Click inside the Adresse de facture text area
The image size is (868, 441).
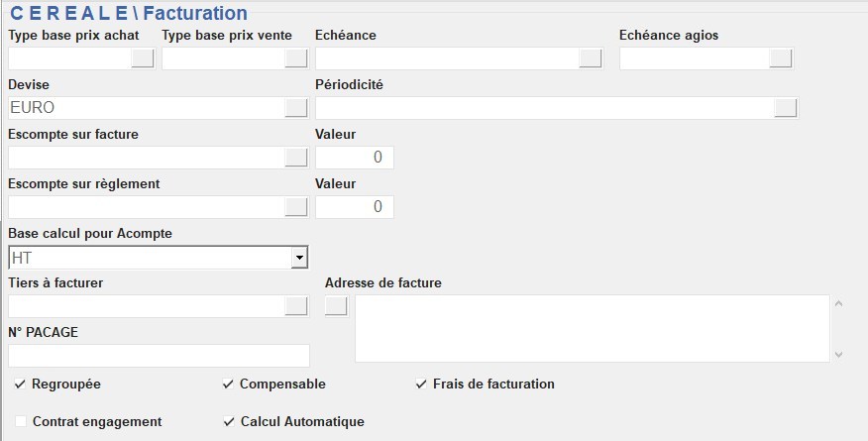(x=592, y=328)
